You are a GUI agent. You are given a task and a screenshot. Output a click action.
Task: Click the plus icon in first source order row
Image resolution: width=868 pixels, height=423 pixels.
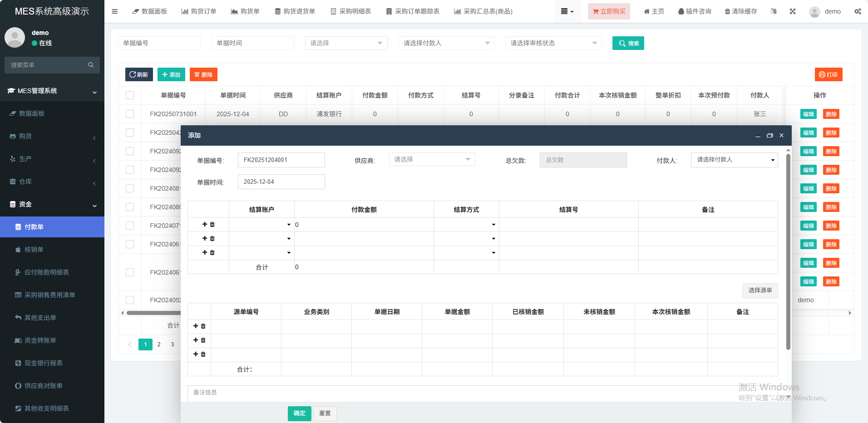[x=196, y=326]
